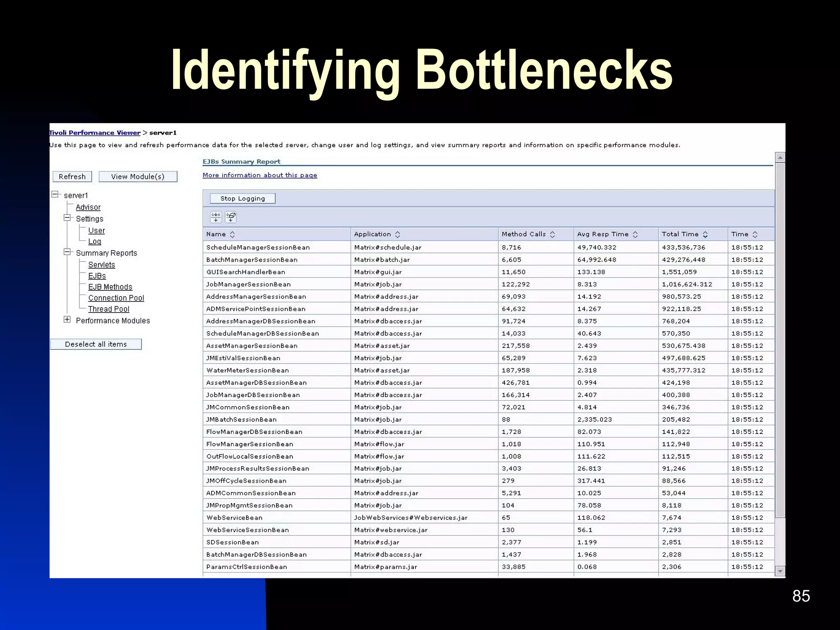Select JMBatchSessionBean name cell
The width and height of the screenshot is (840, 630).
(277, 420)
